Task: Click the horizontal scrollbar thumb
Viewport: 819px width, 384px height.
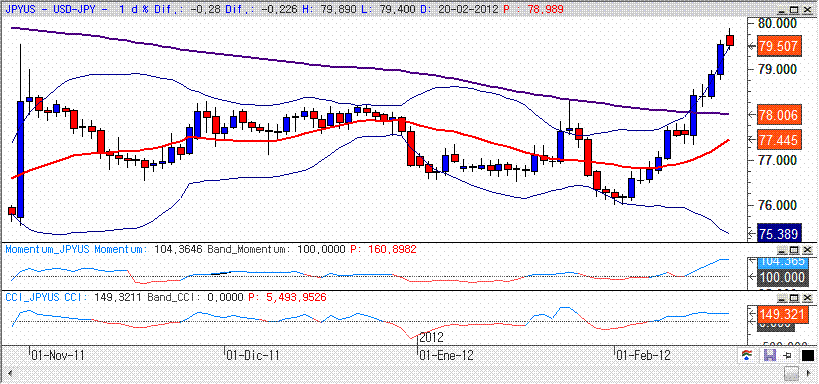Action: point(792,374)
